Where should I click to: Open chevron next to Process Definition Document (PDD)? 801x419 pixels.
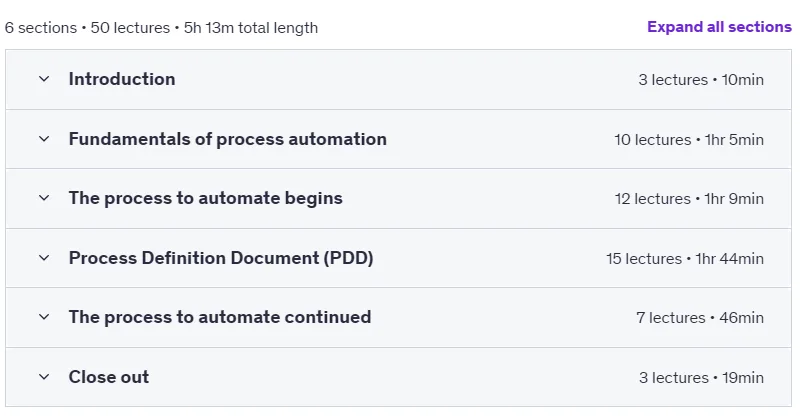(x=44, y=258)
